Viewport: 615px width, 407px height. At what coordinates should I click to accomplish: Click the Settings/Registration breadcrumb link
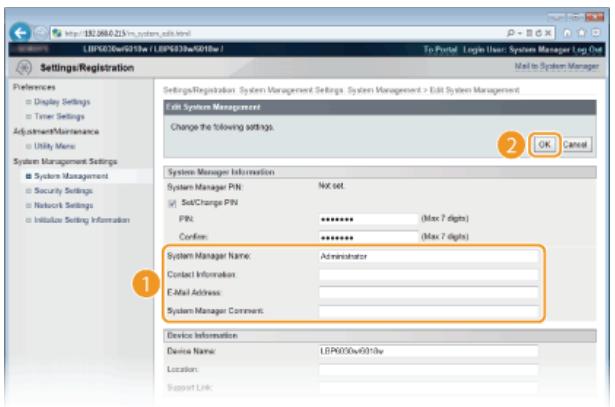coord(199,90)
